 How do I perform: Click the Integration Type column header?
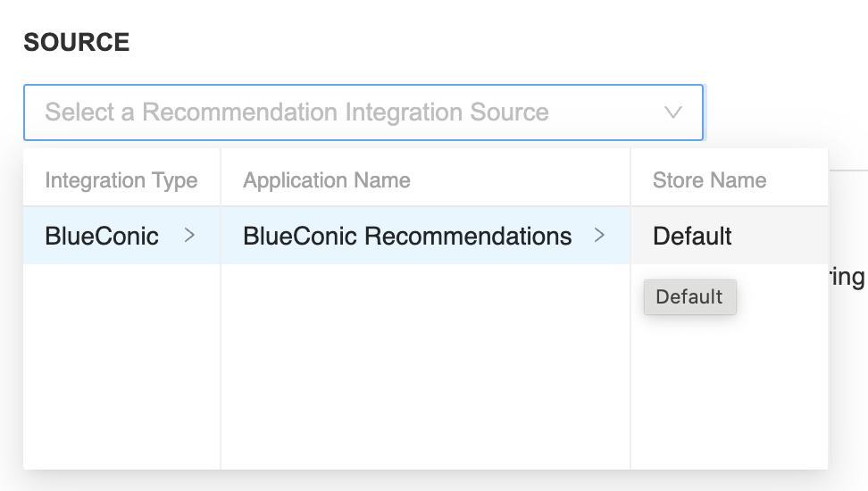click(121, 180)
